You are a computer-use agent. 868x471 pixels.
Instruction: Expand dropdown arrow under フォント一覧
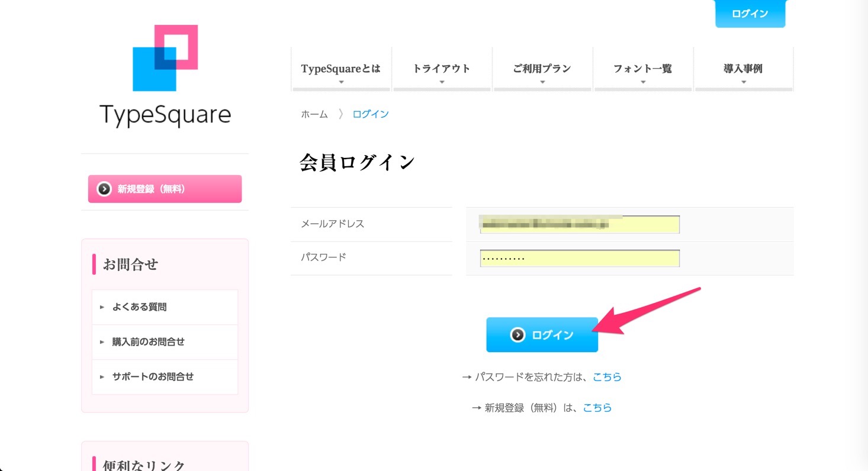click(643, 82)
